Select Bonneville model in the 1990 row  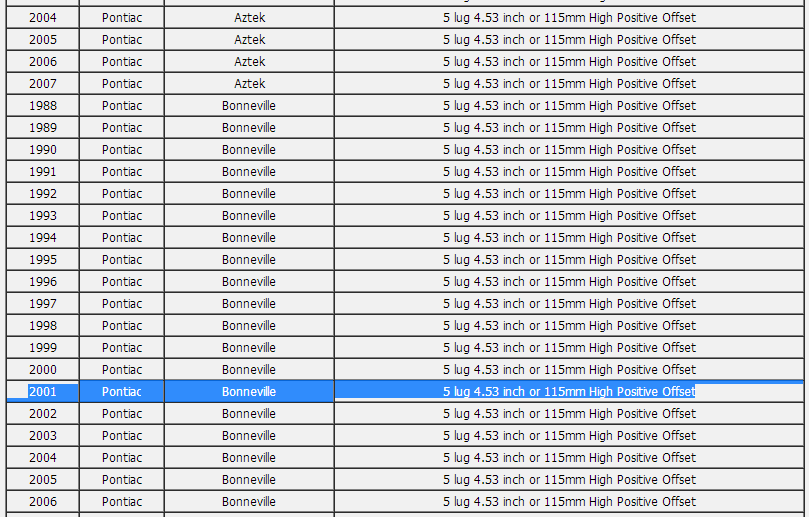[249, 150]
